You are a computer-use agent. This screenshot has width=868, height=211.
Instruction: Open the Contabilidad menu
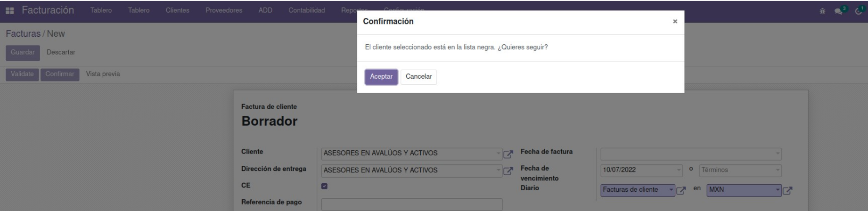click(306, 11)
